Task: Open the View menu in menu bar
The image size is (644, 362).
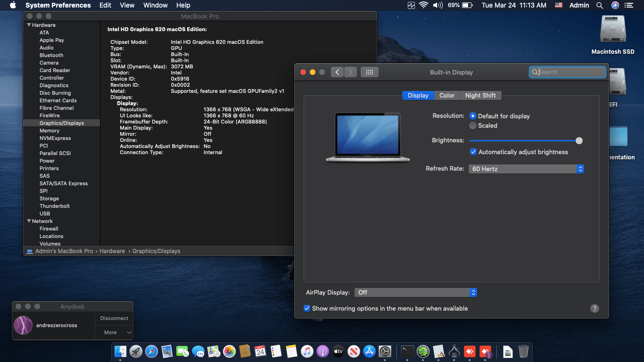Action: (127, 5)
